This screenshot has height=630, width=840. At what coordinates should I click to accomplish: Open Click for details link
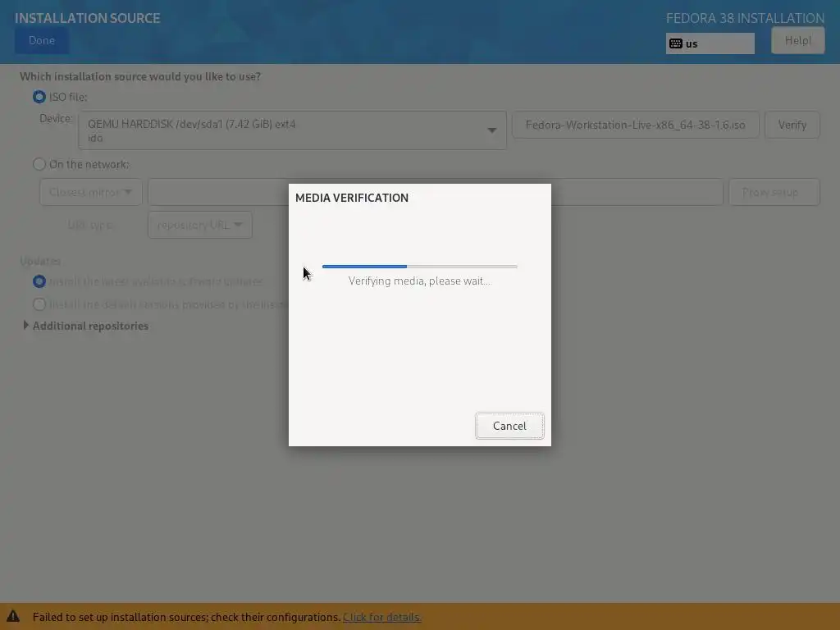pos(382,617)
